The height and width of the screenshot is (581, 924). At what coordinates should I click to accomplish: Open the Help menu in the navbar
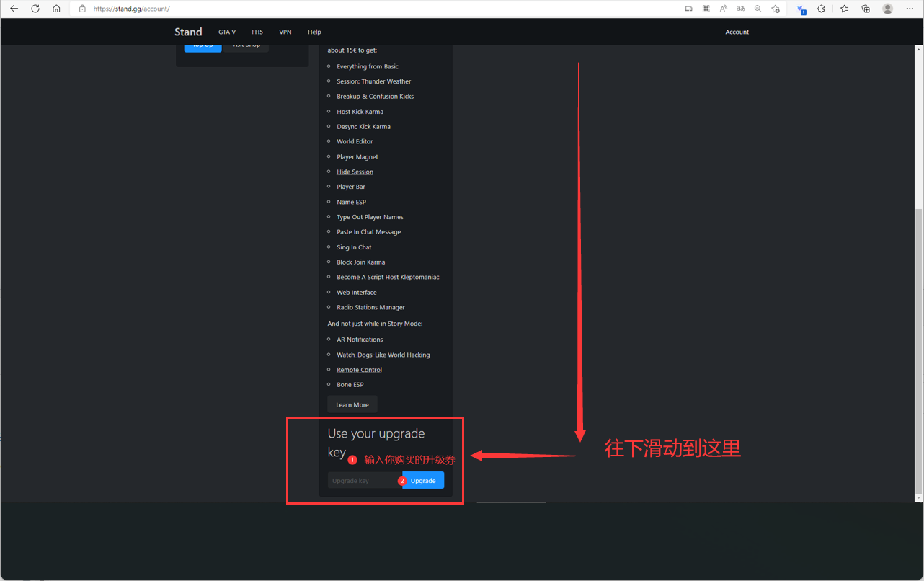[314, 32]
